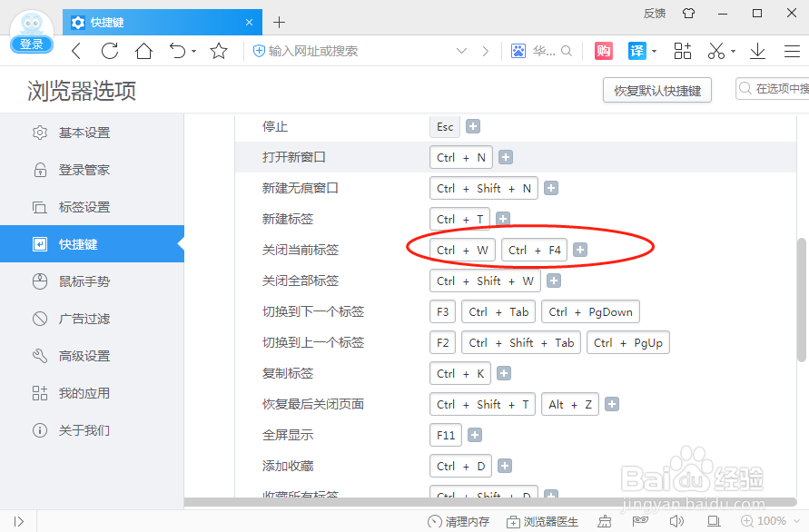Click the horizontal scrollbar at bottom

pyautogui.click(x=490, y=503)
